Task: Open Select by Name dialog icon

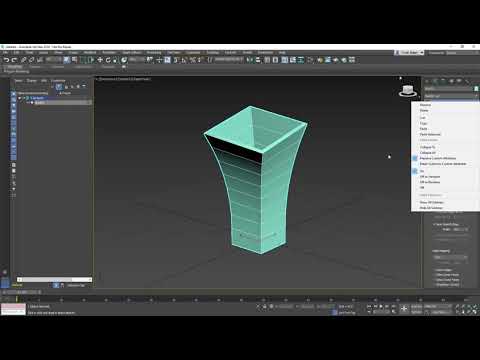Action: coord(74,60)
